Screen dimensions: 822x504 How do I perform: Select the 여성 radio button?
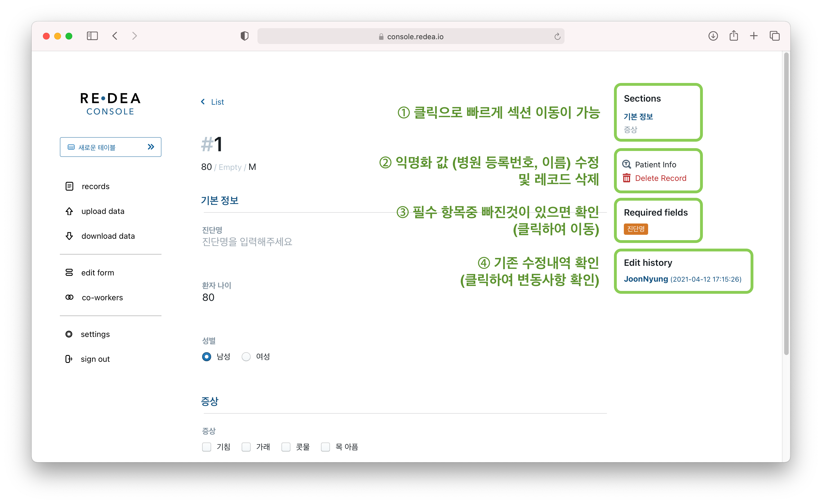pyautogui.click(x=246, y=357)
